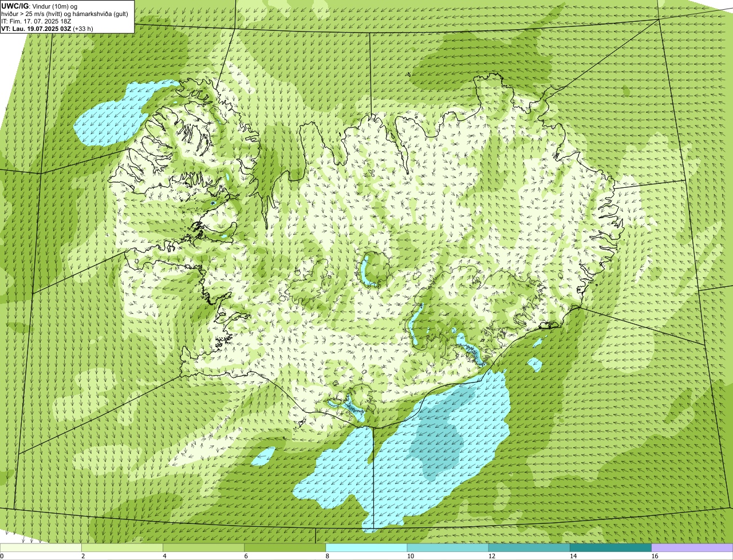Click the "2" label on the color scale

click(x=83, y=556)
